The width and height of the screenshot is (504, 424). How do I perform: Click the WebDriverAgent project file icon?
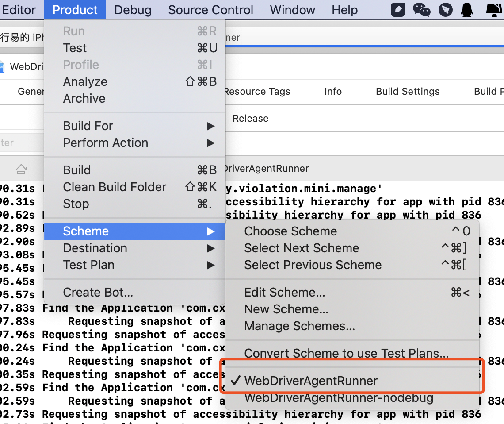[x=1, y=66]
